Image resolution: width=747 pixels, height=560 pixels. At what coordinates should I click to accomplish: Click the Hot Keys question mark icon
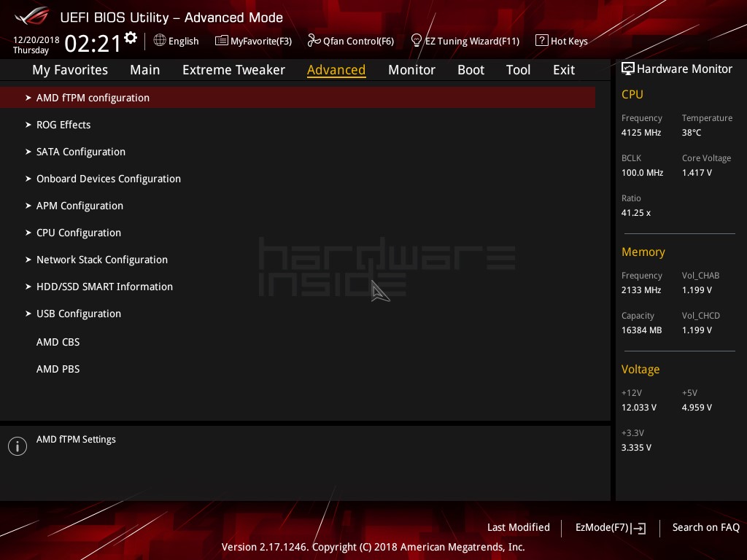[x=542, y=41]
